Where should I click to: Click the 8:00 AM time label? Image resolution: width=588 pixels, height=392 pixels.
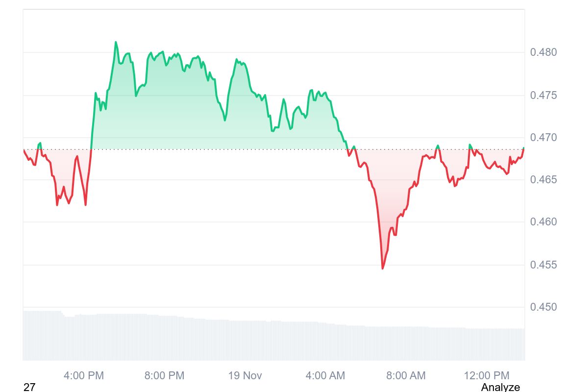click(x=406, y=376)
